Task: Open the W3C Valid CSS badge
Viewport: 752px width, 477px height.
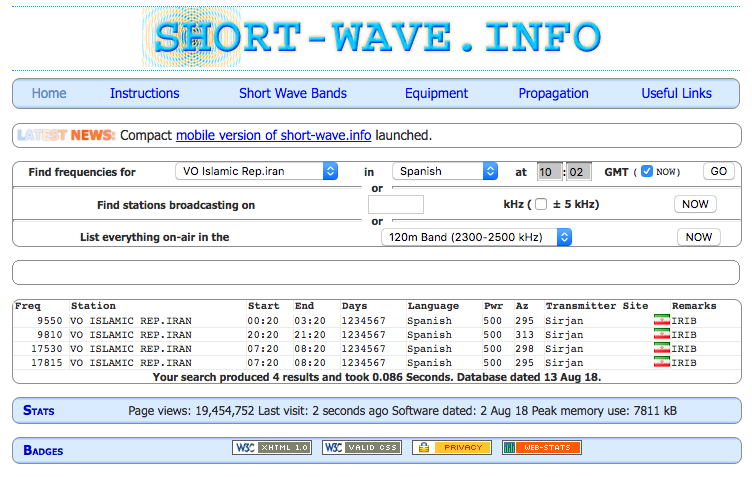Action: tap(362, 447)
